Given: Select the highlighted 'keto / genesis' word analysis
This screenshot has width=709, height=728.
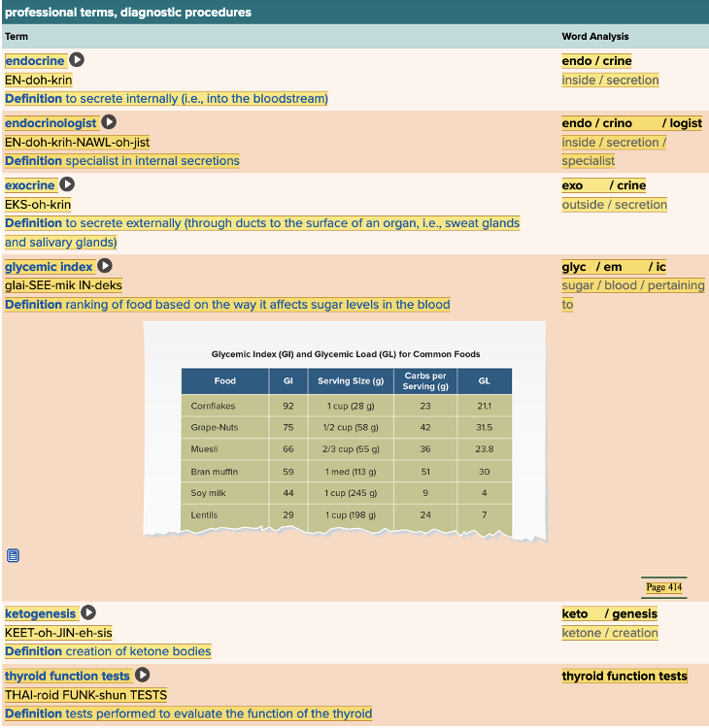Looking at the screenshot, I should [x=609, y=613].
